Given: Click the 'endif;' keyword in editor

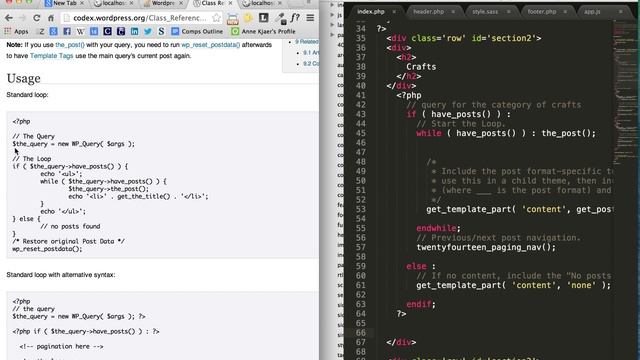Looking at the screenshot, I should point(421,304).
